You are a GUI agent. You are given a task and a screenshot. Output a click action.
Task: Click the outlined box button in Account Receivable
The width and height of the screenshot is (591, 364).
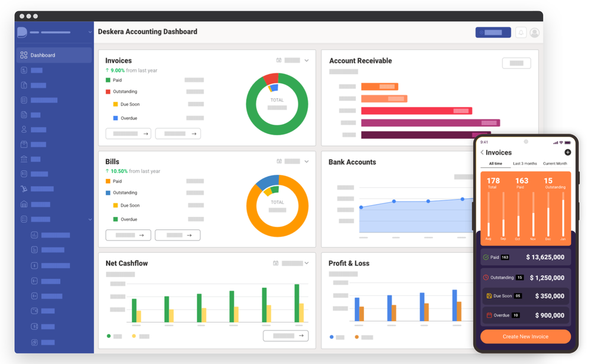coord(517,63)
